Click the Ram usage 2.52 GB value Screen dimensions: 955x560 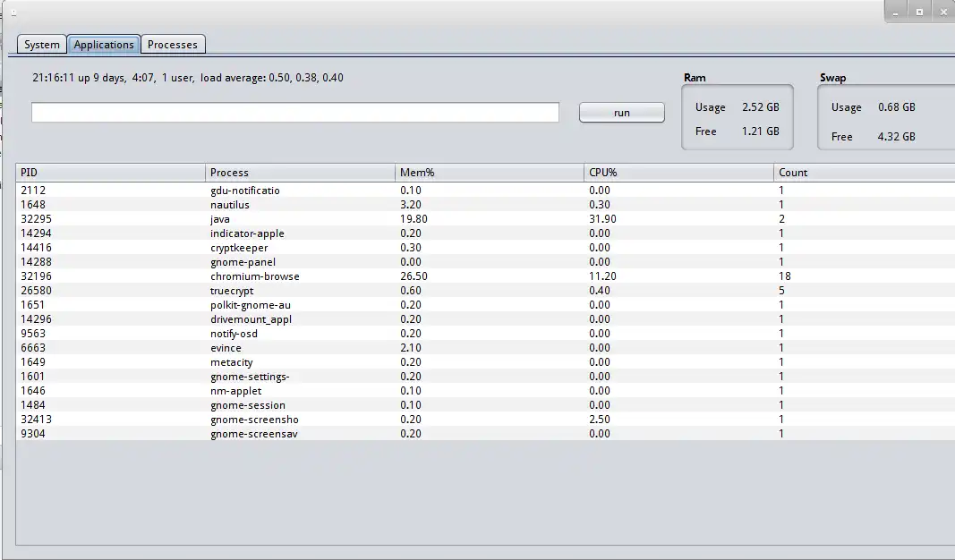tap(760, 107)
